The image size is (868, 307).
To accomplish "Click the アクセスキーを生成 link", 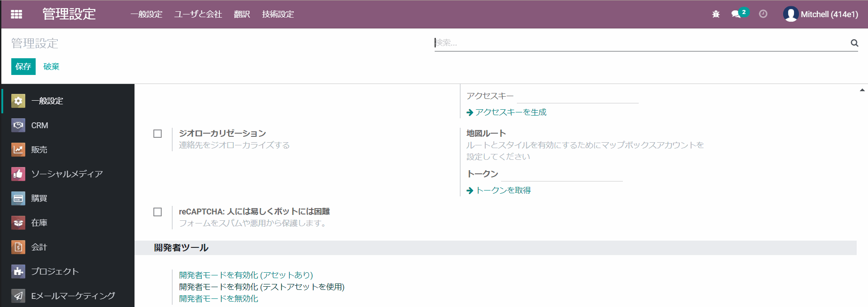I will pyautogui.click(x=511, y=112).
